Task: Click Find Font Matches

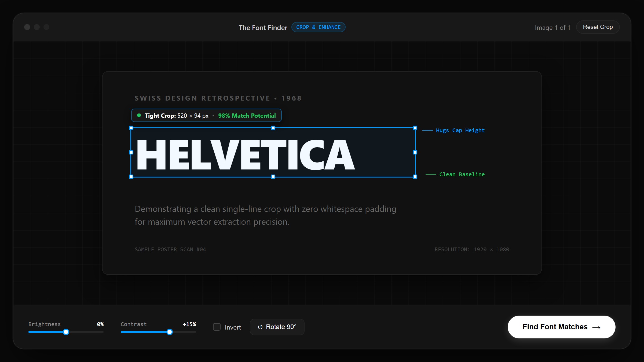Action: click(561, 327)
